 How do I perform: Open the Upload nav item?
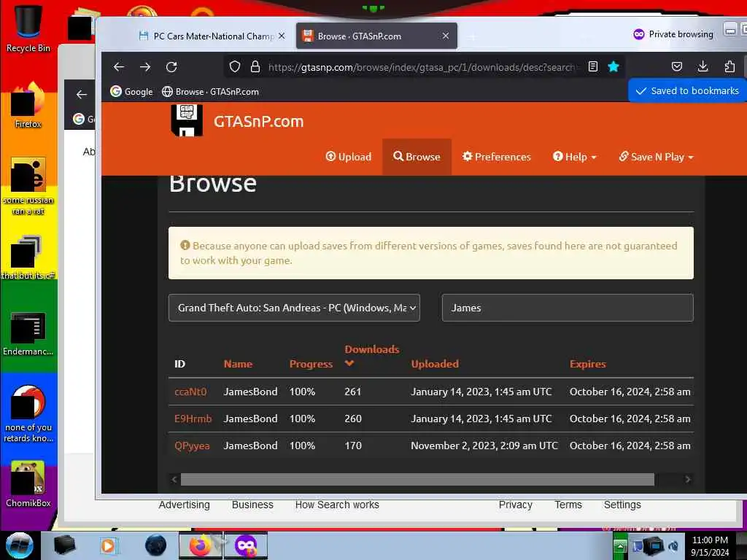coord(348,157)
